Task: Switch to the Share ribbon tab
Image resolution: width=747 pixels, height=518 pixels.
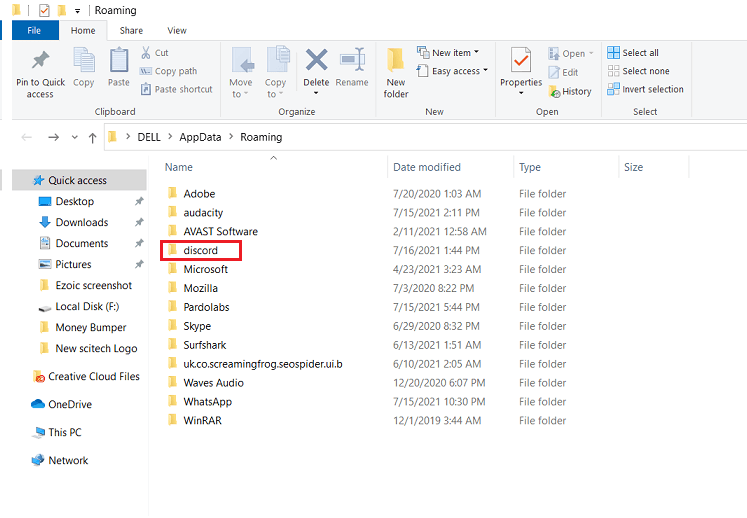Action: click(x=131, y=30)
